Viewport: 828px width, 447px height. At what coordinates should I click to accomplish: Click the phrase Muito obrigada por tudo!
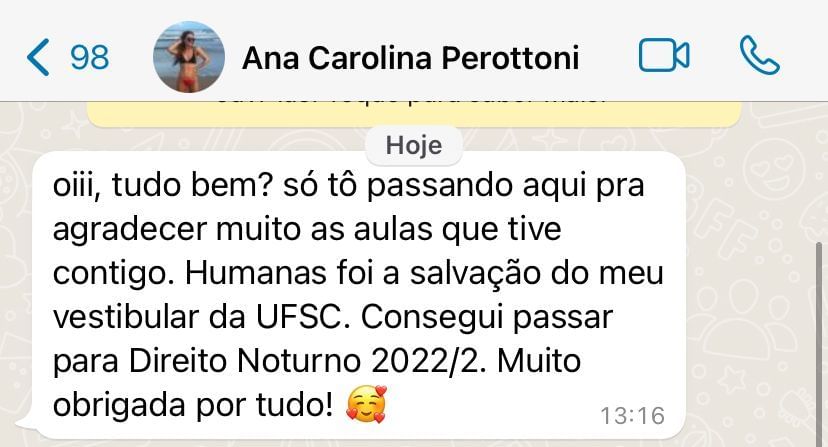[317, 383]
